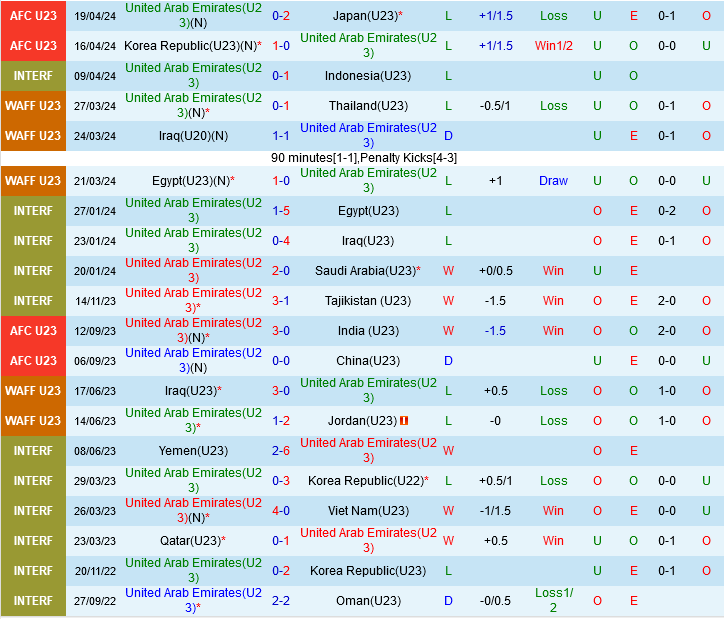Click handicap -1.5 on India (U23) row
724x619 pixels.
[x=495, y=331]
